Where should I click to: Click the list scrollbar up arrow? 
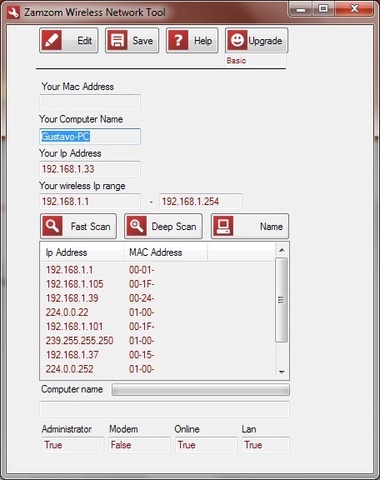(282, 250)
